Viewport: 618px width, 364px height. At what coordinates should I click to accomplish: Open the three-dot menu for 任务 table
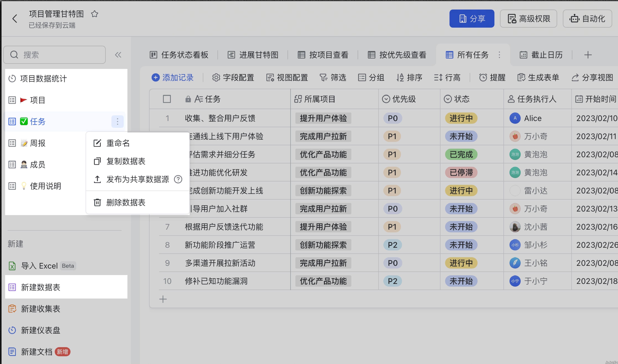(117, 121)
